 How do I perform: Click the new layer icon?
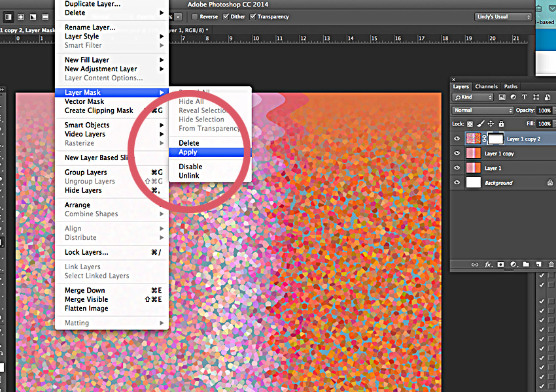pos(538,264)
